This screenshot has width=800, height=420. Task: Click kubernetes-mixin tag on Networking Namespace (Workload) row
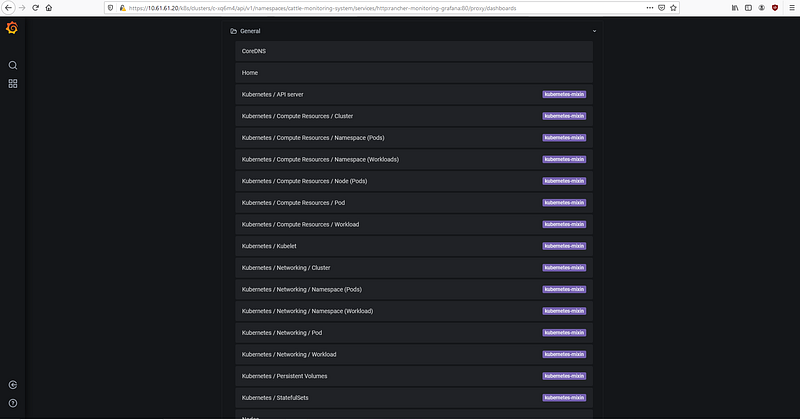[x=564, y=311]
